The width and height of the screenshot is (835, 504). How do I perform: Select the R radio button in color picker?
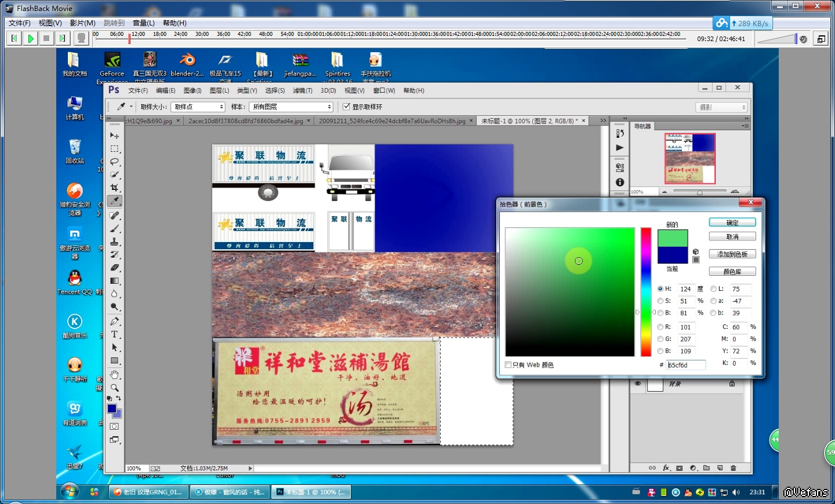pyautogui.click(x=660, y=327)
